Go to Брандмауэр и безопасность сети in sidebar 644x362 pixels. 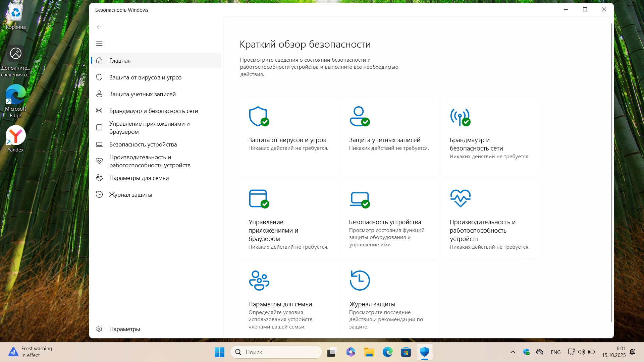pyautogui.click(x=154, y=111)
